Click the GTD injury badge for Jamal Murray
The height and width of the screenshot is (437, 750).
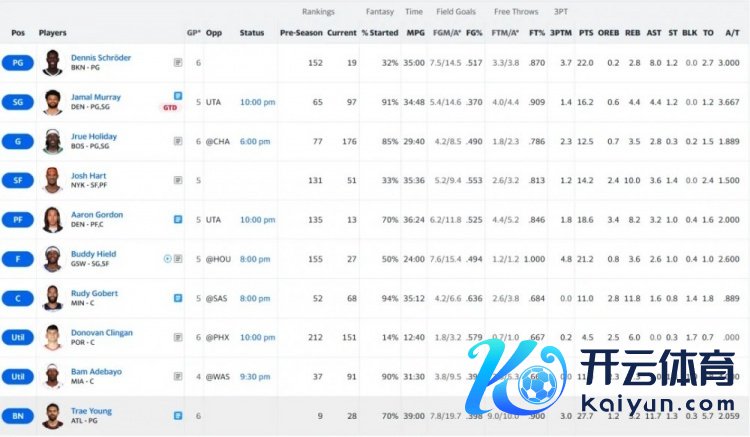pos(170,108)
